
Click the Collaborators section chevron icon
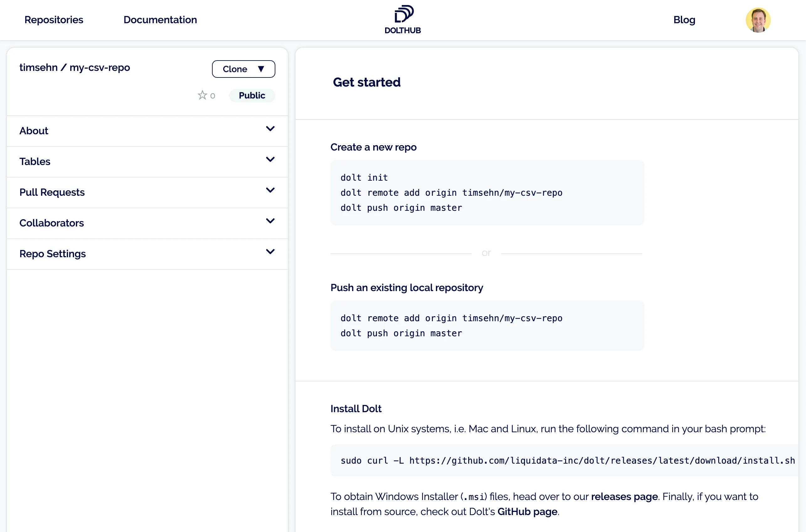pos(270,221)
